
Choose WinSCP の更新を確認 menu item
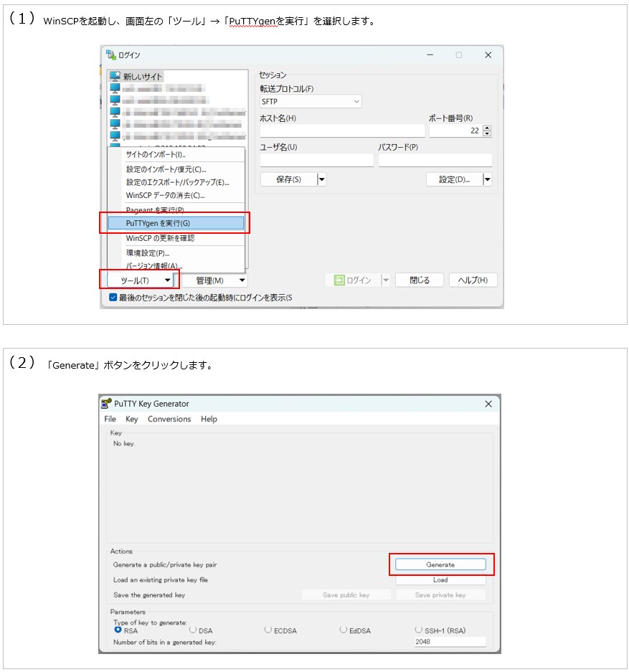coord(176,238)
